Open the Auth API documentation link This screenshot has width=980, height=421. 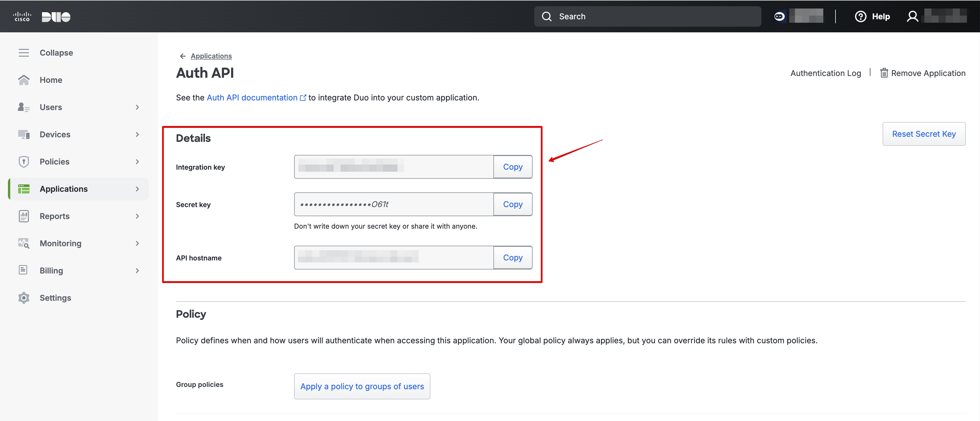click(x=252, y=97)
